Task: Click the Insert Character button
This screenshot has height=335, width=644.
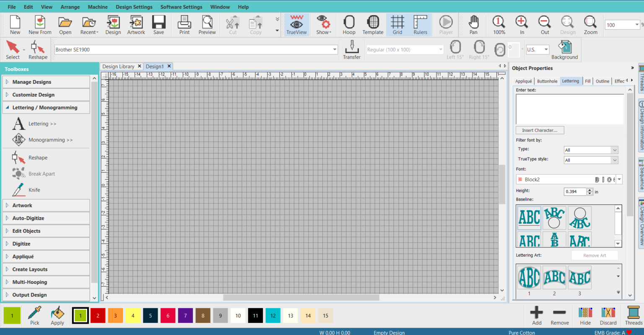Action: (540, 130)
